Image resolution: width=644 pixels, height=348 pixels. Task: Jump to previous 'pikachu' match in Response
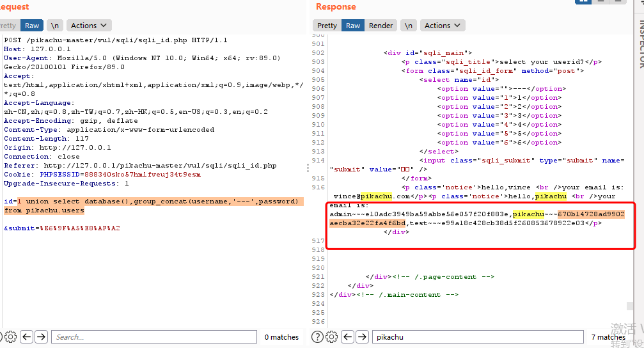(x=347, y=337)
